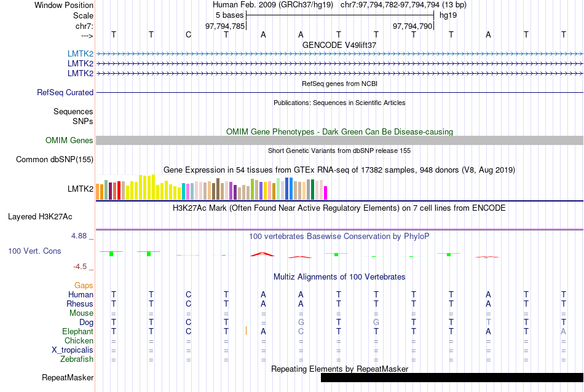Click the Scale track label
The height and width of the screenshot is (392, 584).
[x=83, y=15]
